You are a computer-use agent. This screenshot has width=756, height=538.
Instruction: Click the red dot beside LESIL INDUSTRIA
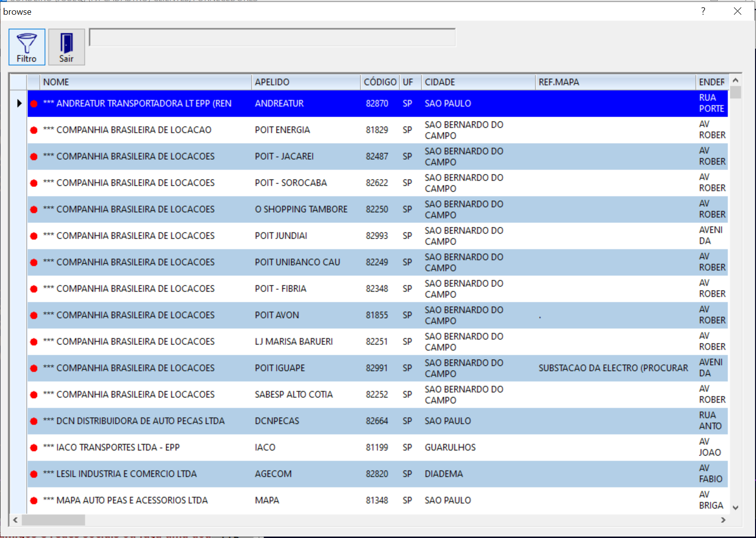tap(34, 474)
